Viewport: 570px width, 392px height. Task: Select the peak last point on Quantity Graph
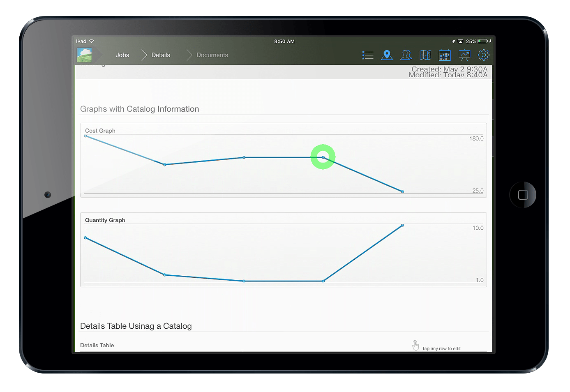coord(402,226)
